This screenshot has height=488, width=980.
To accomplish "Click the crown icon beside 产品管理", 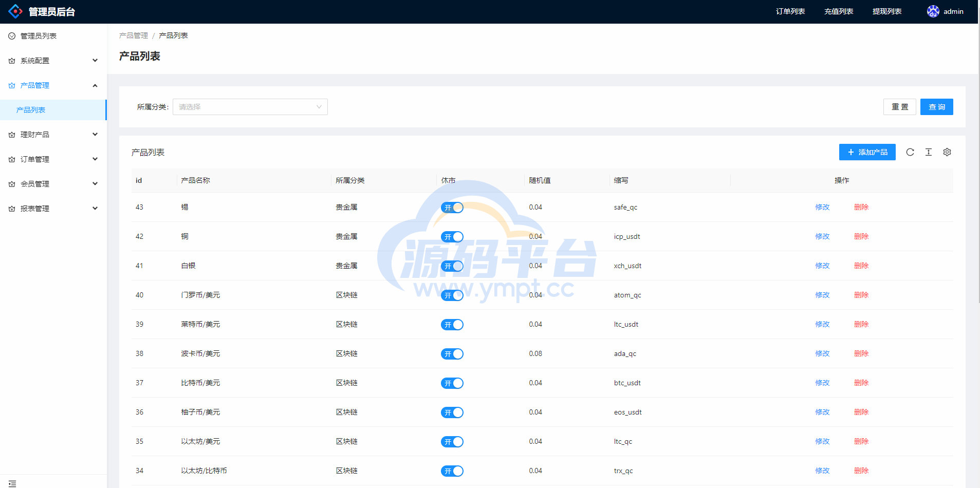I will coord(12,85).
